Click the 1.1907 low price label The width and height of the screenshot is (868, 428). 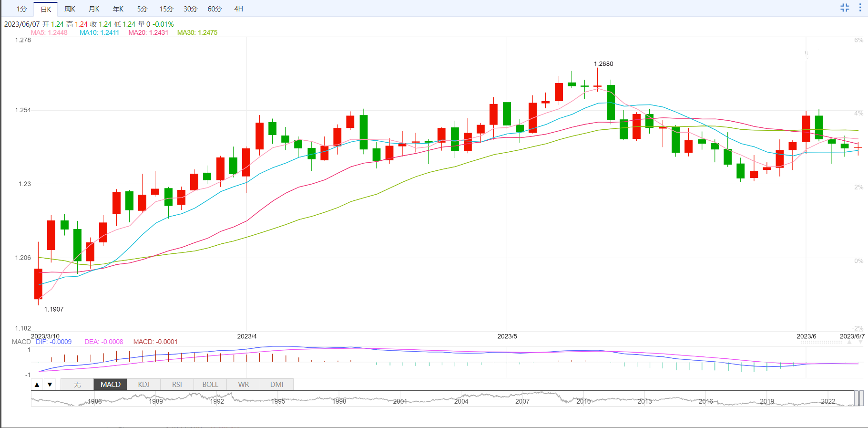pyautogui.click(x=54, y=309)
